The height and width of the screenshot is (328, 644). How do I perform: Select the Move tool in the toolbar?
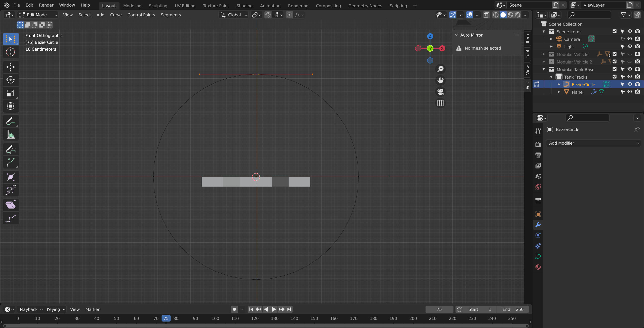[x=10, y=67]
